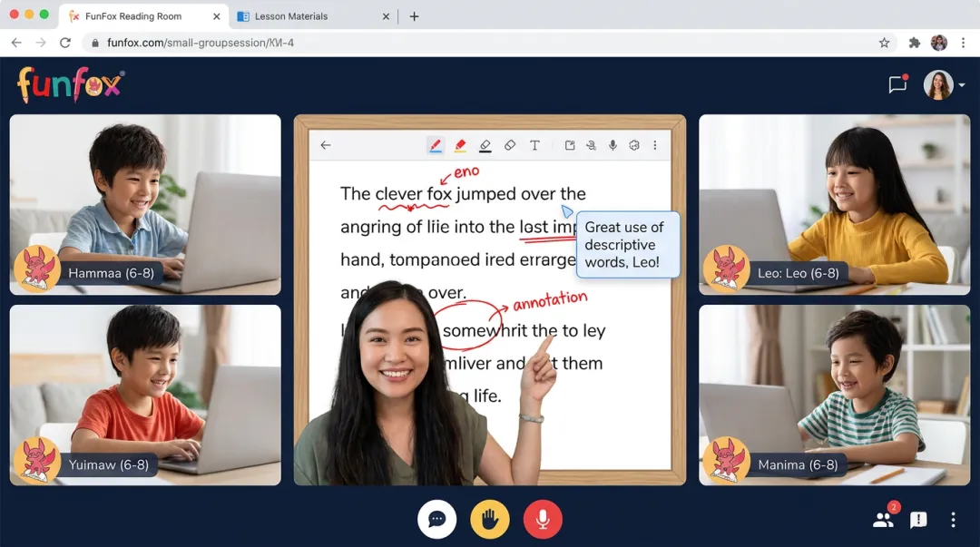The image size is (980, 547).
Task: Open the profile avatar dropdown
Action: click(944, 84)
